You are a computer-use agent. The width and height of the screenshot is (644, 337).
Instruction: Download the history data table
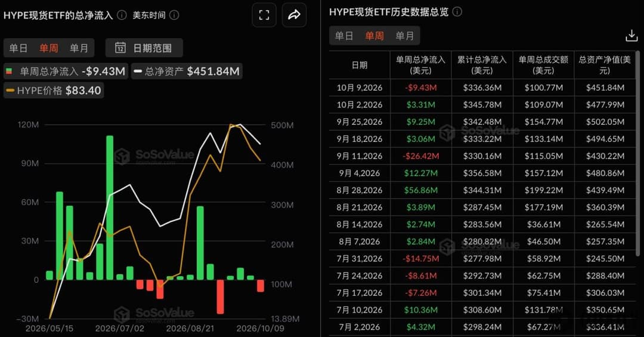(x=631, y=36)
